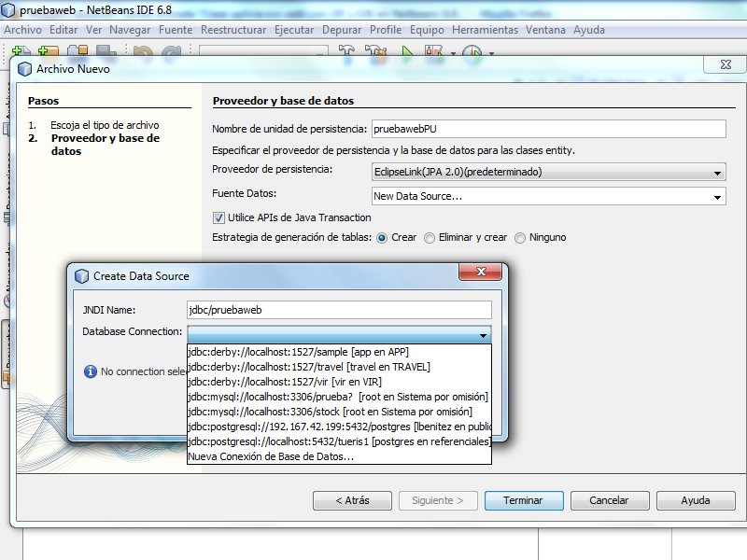747x560 pixels.
Task: Finish the wizard with Terminar
Action: pyautogui.click(x=524, y=500)
